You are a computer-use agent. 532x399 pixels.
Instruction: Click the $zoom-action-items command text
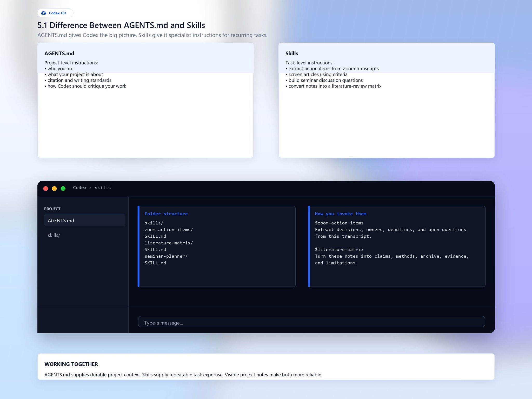339,223
